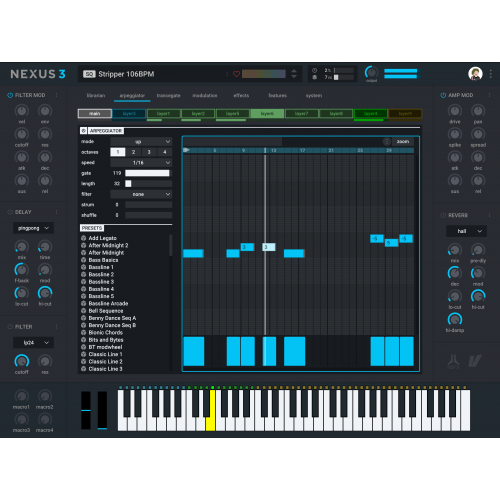Toggle the REVERB power icon
The height and width of the screenshot is (500, 500).
443,215
